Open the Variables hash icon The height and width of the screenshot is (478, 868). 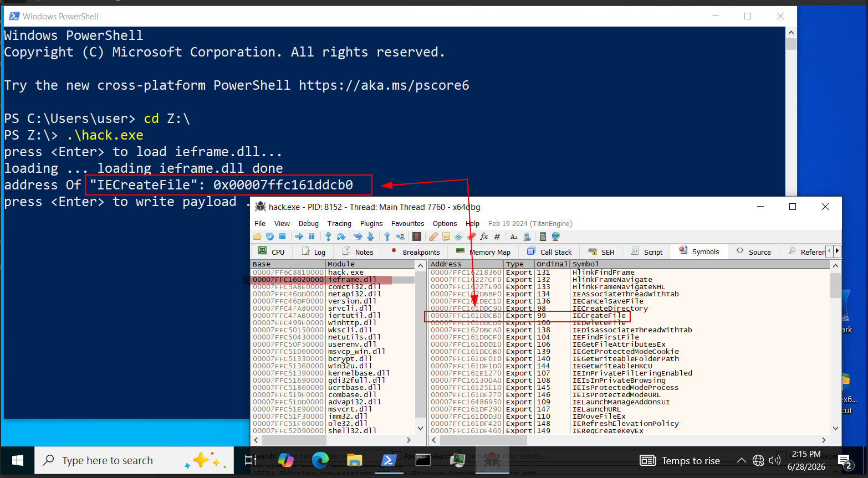[x=497, y=237]
